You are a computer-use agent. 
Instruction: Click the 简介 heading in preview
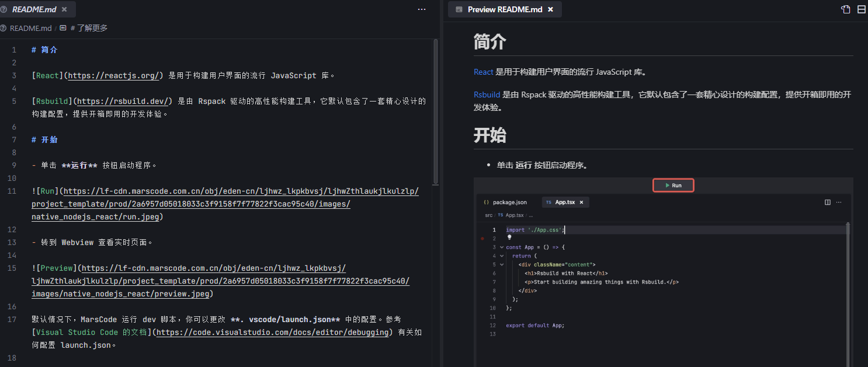489,42
